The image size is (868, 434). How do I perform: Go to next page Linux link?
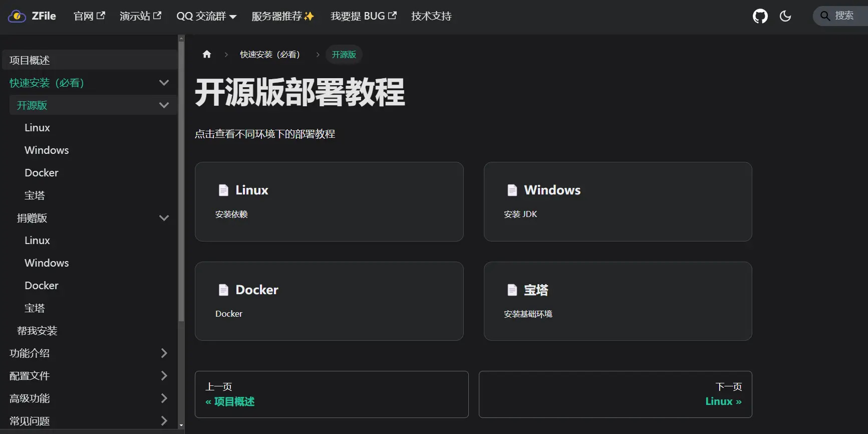point(723,401)
